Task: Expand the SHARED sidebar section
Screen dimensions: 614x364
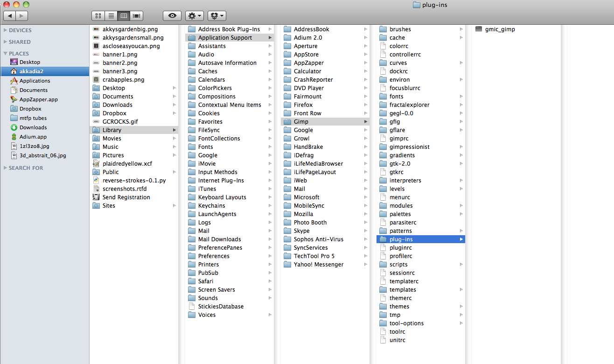Action: pos(5,42)
